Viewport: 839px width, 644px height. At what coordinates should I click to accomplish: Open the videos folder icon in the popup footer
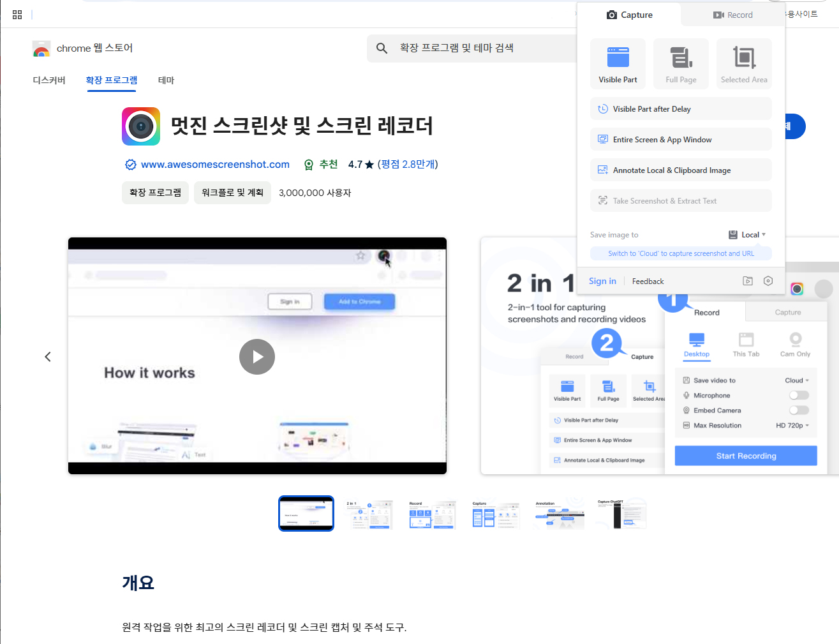pos(748,281)
